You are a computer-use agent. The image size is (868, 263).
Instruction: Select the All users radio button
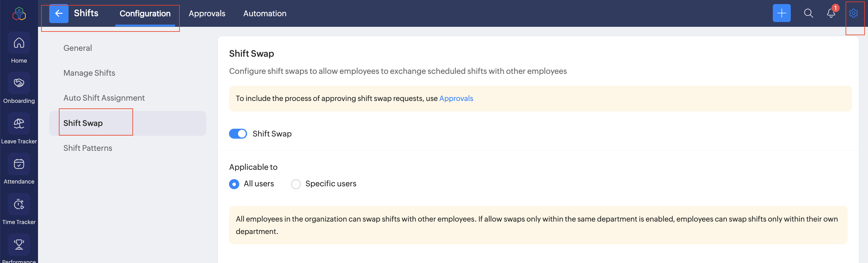point(234,184)
